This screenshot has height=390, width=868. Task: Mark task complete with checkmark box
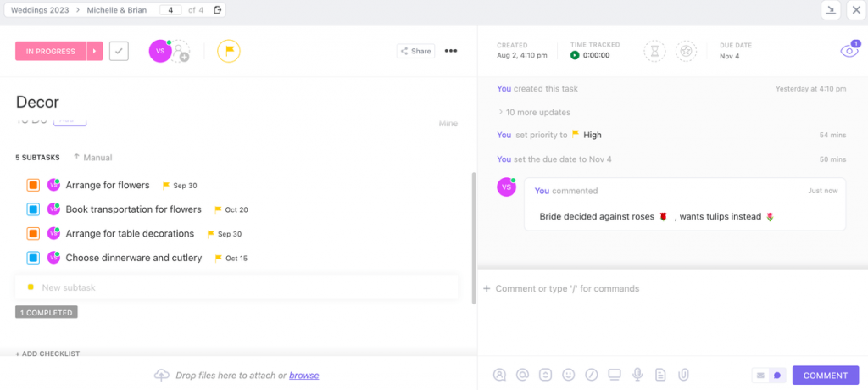click(119, 51)
